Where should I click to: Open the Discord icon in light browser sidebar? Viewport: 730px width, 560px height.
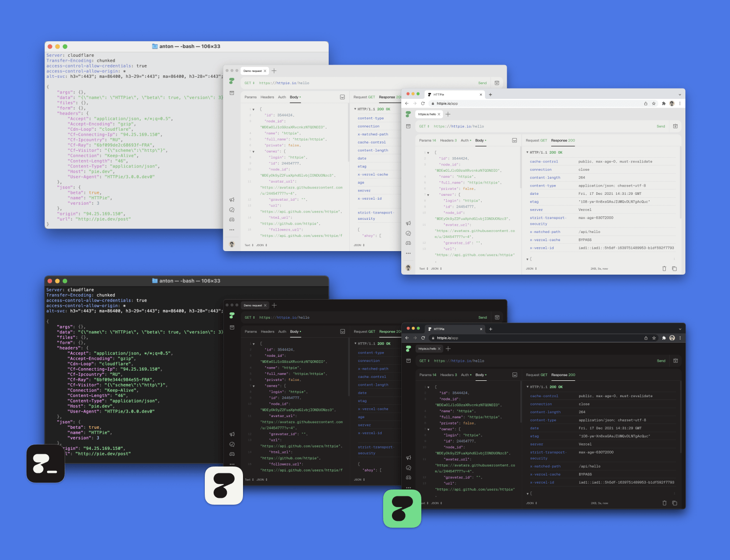(x=408, y=243)
